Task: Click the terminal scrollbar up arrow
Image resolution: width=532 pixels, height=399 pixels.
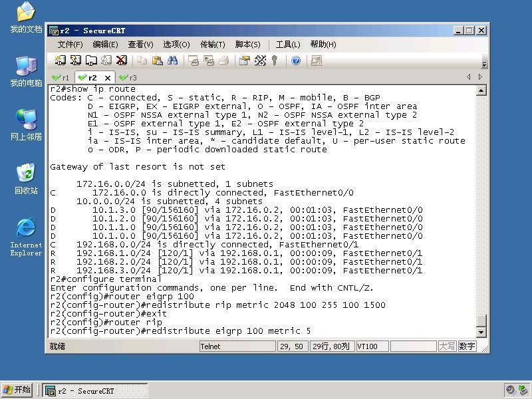Action: (481, 90)
